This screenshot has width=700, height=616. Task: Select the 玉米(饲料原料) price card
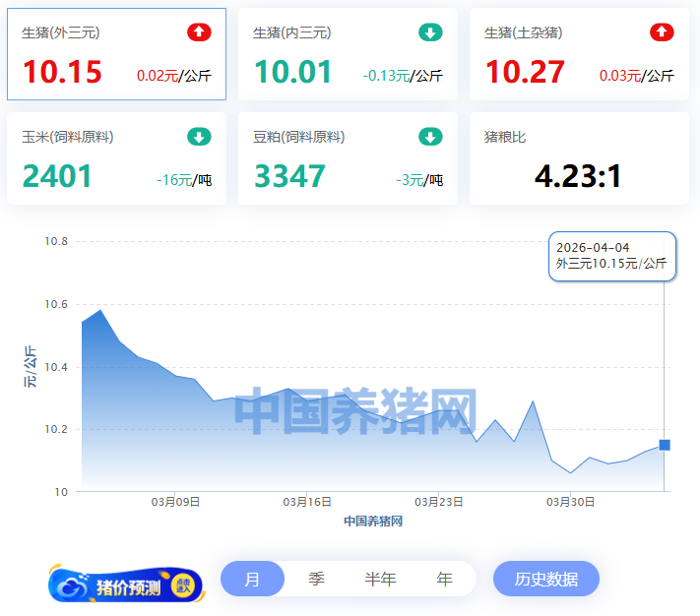116,159
